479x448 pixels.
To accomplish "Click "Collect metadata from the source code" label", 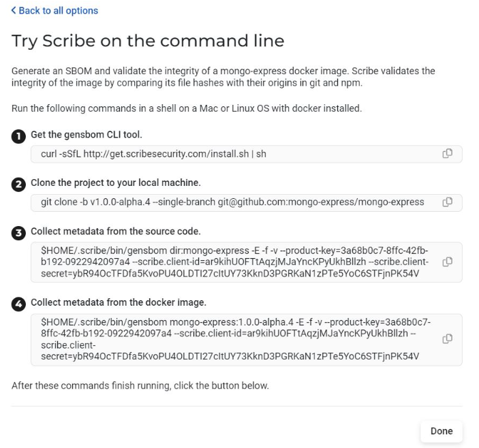I will (x=115, y=231).
